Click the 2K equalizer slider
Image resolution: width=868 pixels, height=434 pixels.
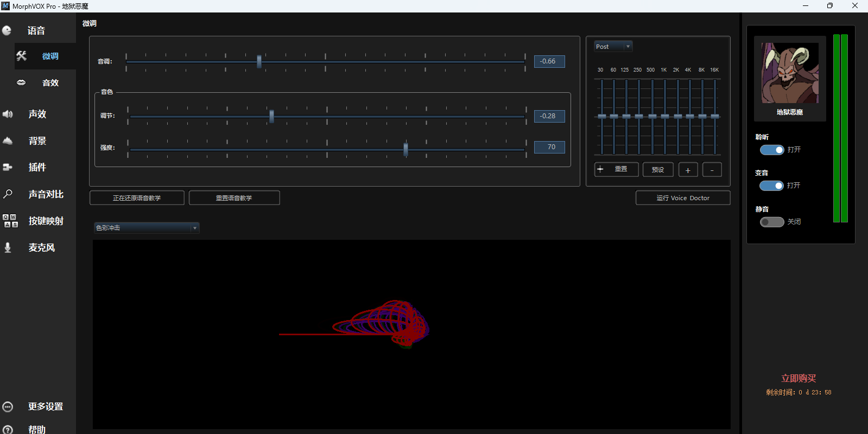coord(678,117)
